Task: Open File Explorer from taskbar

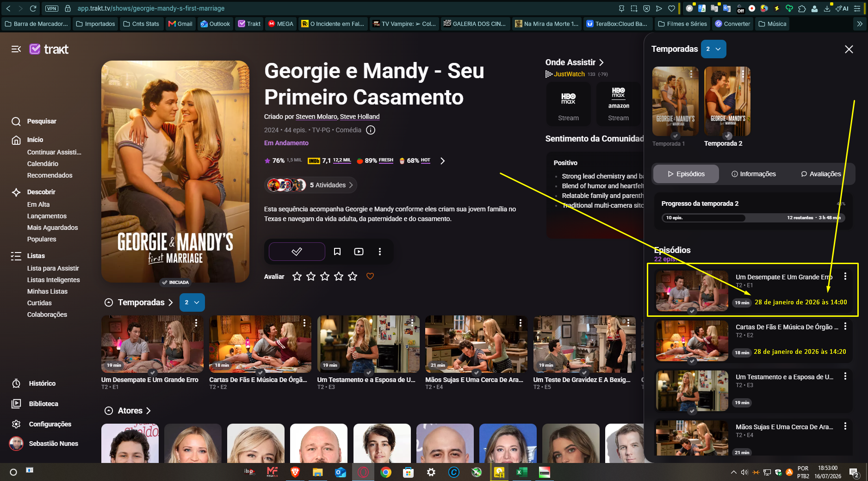Action: point(317,472)
